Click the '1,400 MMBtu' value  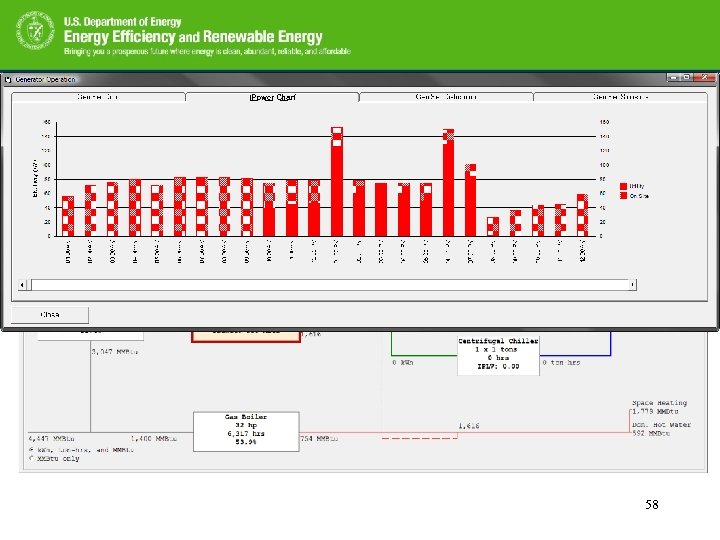click(x=154, y=439)
